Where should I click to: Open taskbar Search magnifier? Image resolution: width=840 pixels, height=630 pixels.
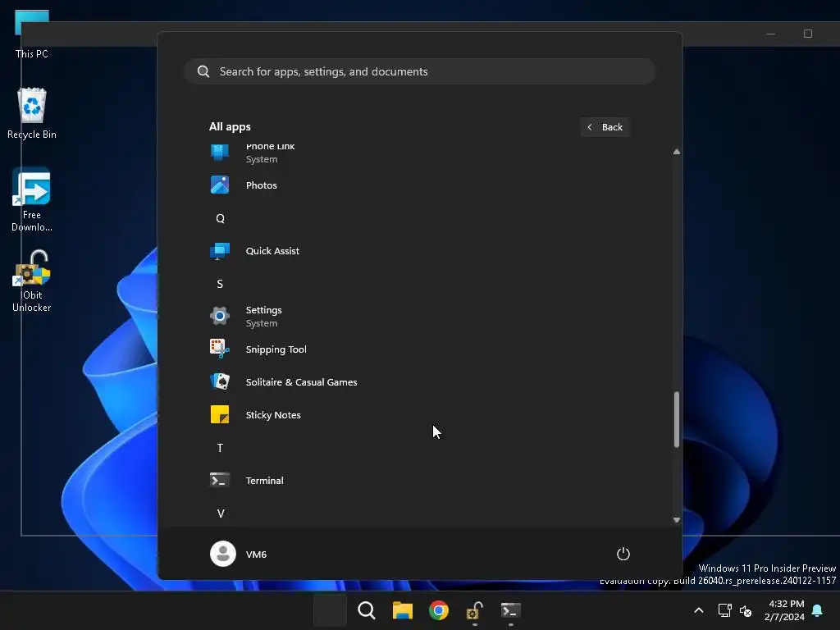(367, 610)
